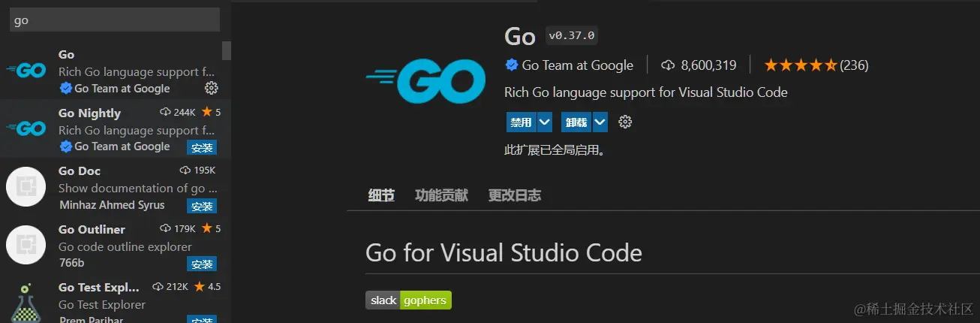The image size is (980, 323).
Task: Switch to the 细节 tab
Action: [x=381, y=195]
